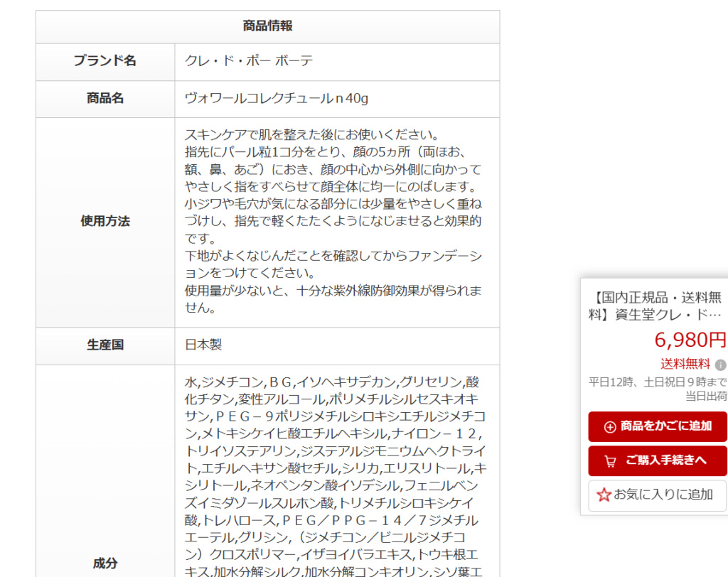Select the value 日本製

pos(203,345)
